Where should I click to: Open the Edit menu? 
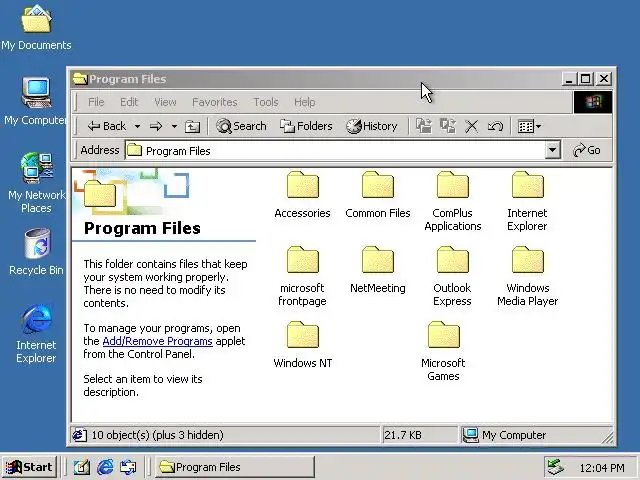129,102
